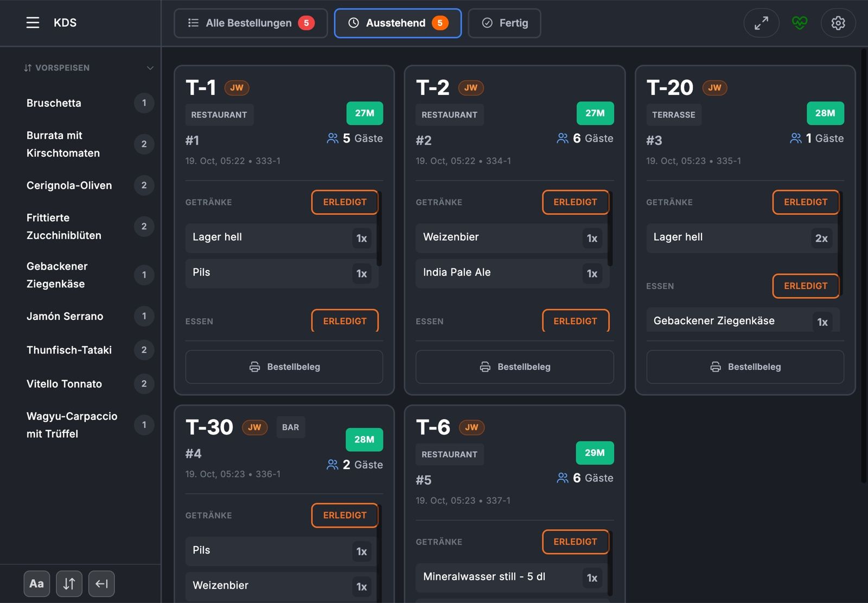868x603 pixels.
Task: Mark T-30 Getränke as Erledigt
Action: pyautogui.click(x=345, y=515)
